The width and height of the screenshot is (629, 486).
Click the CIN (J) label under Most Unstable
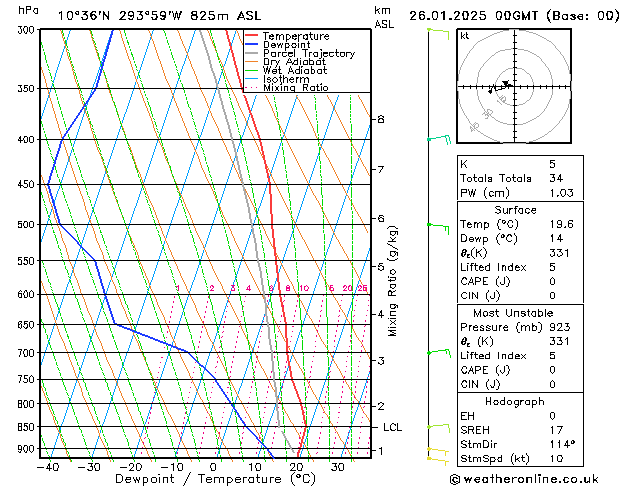tap(480, 385)
